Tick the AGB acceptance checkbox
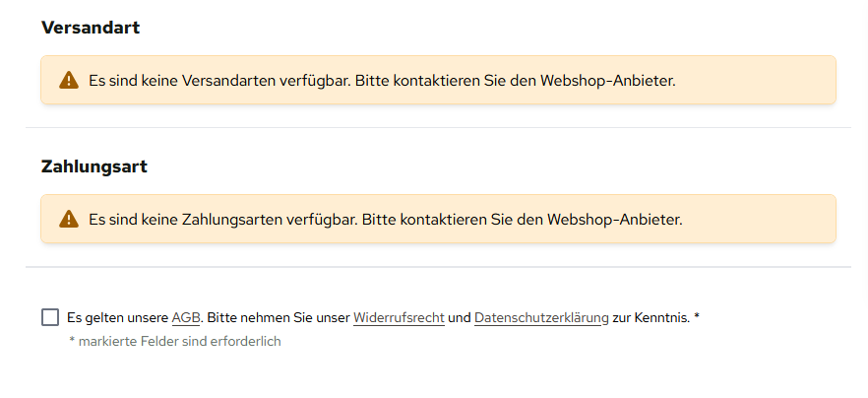 click(x=50, y=317)
